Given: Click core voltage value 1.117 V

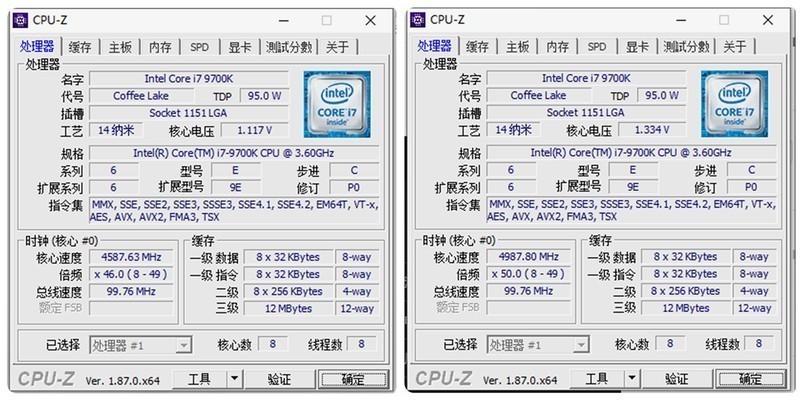Looking at the screenshot, I should (x=254, y=131).
